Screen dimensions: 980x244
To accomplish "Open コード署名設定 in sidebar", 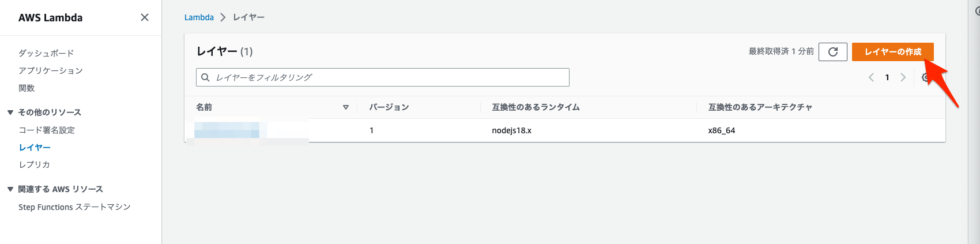I will pos(47,130).
